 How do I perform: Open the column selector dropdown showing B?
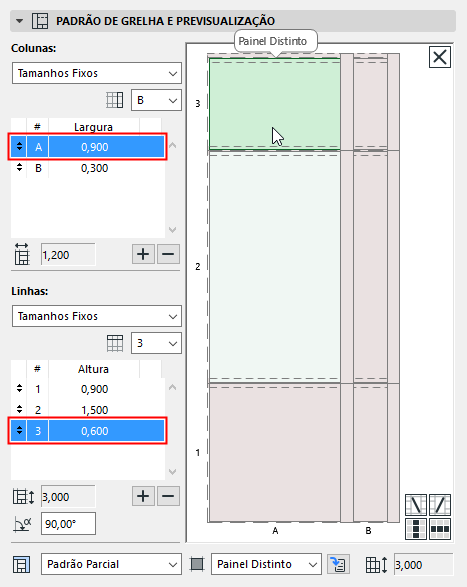pos(156,100)
